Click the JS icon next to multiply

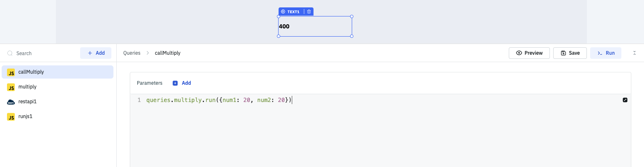point(11,87)
